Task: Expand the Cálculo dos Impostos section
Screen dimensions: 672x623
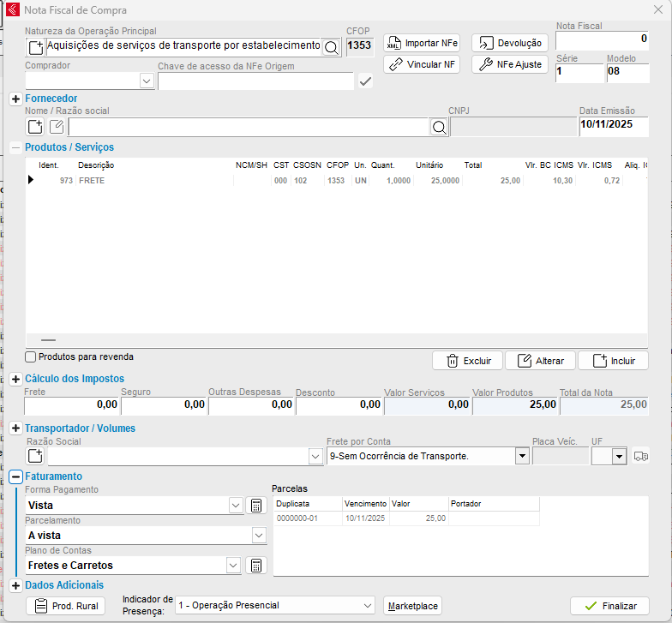Action: tap(15, 379)
